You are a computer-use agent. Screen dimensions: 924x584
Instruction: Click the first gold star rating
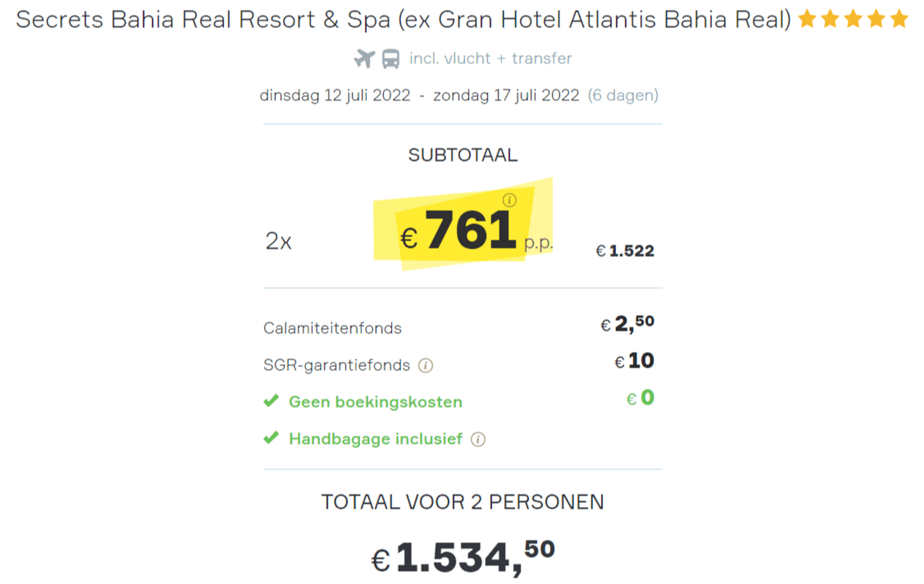click(x=807, y=19)
